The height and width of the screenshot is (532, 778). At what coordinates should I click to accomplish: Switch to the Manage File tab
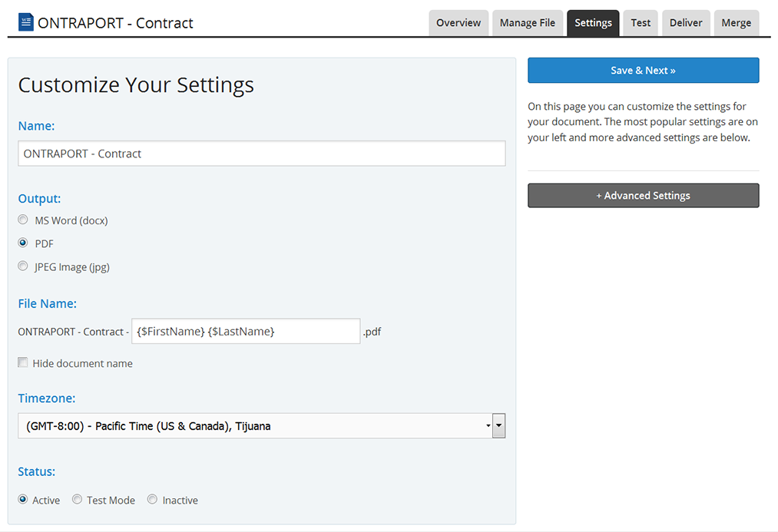pyautogui.click(x=527, y=23)
